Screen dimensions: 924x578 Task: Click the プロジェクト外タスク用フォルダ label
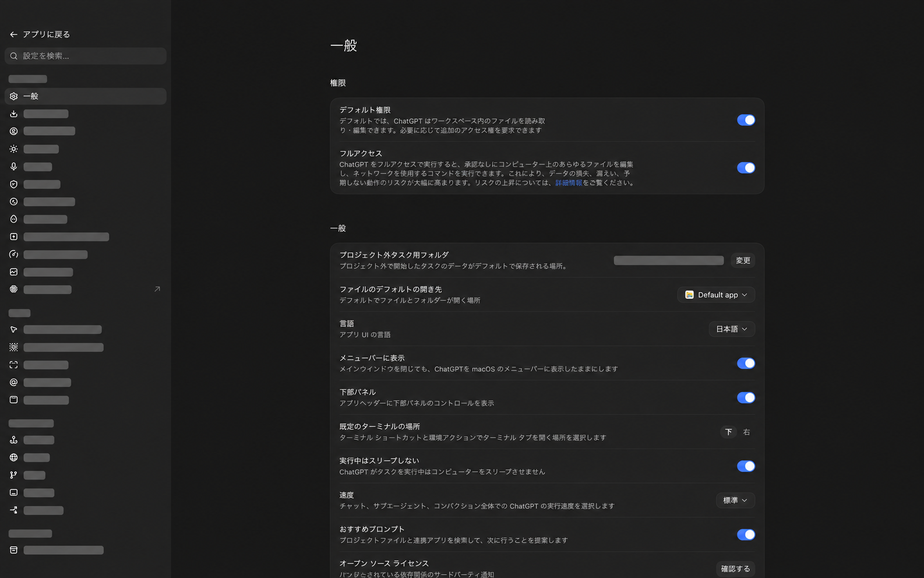(394, 255)
